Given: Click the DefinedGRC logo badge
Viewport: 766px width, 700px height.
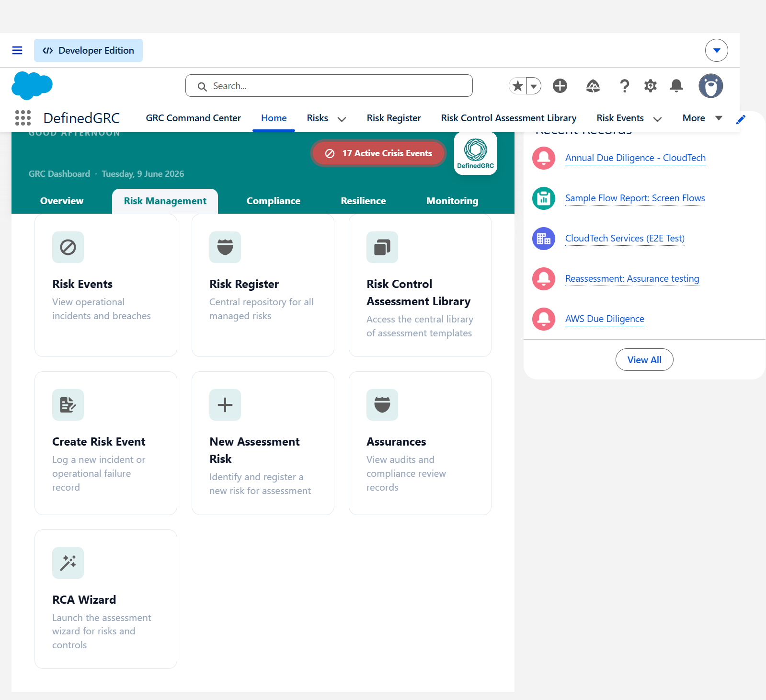Looking at the screenshot, I should coord(475,153).
